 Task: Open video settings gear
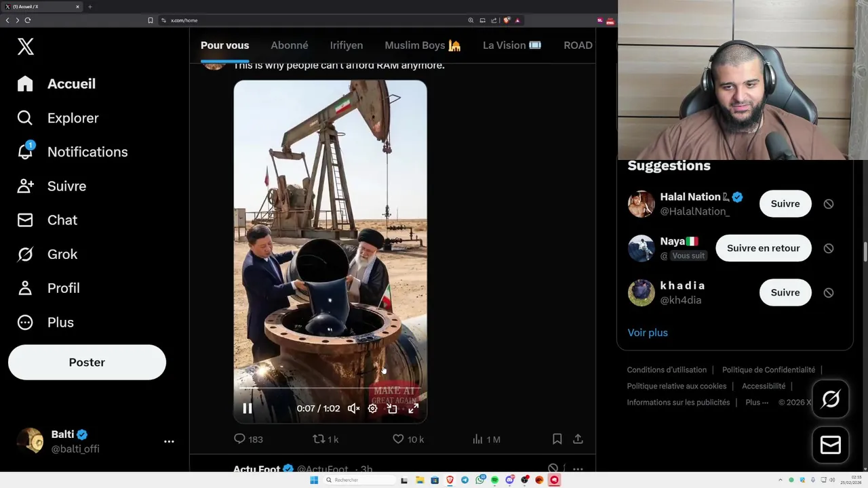pyautogui.click(x=372, y=408)
